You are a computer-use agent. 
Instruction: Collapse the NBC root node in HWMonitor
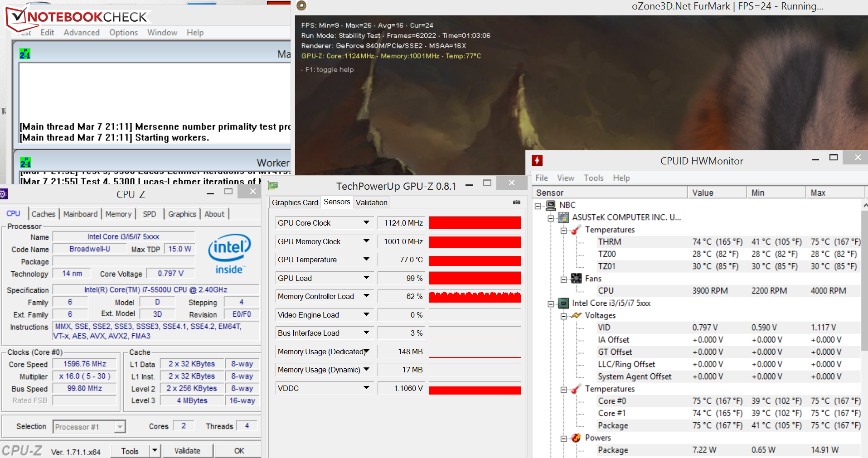tap(538, 206)
